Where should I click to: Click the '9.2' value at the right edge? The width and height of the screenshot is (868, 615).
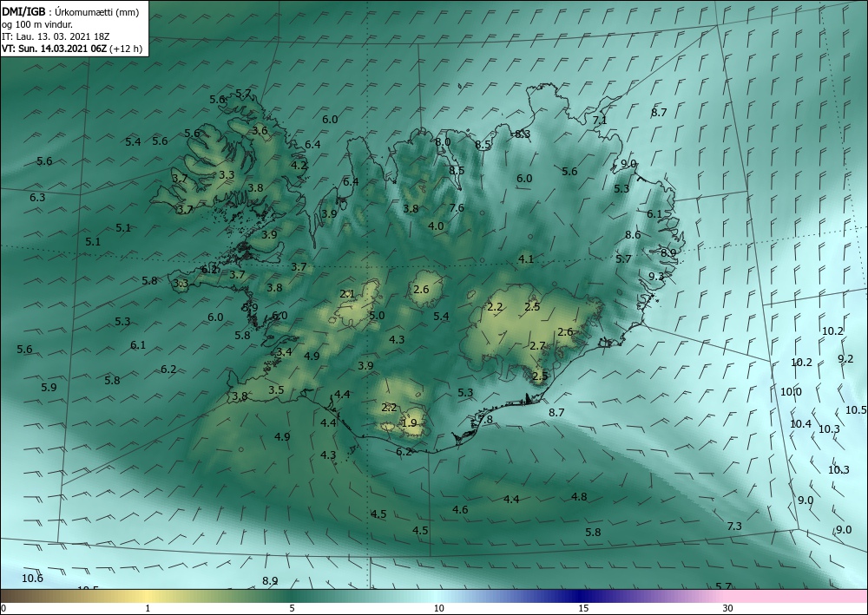pos(845,358)
